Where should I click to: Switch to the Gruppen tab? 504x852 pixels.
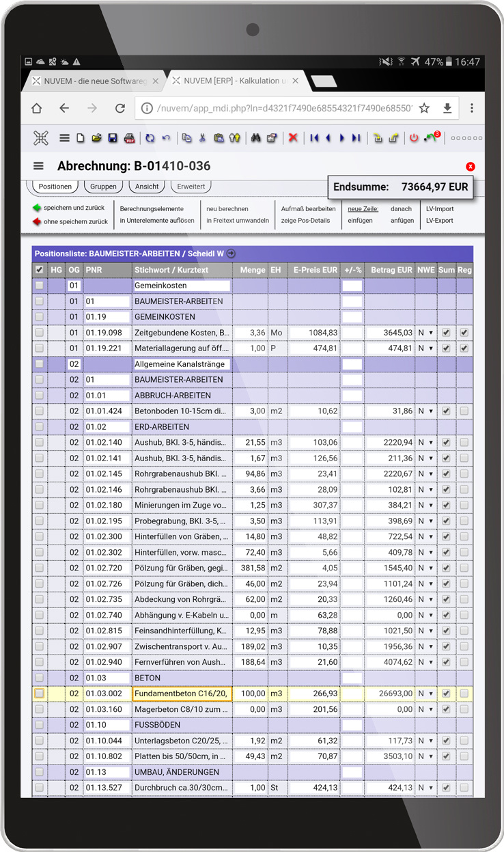tap(103, 187)
